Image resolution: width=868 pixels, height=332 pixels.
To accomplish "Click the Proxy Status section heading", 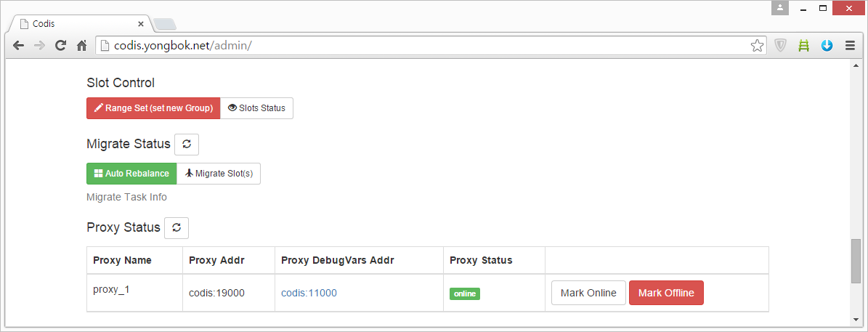I will [123, 227].
